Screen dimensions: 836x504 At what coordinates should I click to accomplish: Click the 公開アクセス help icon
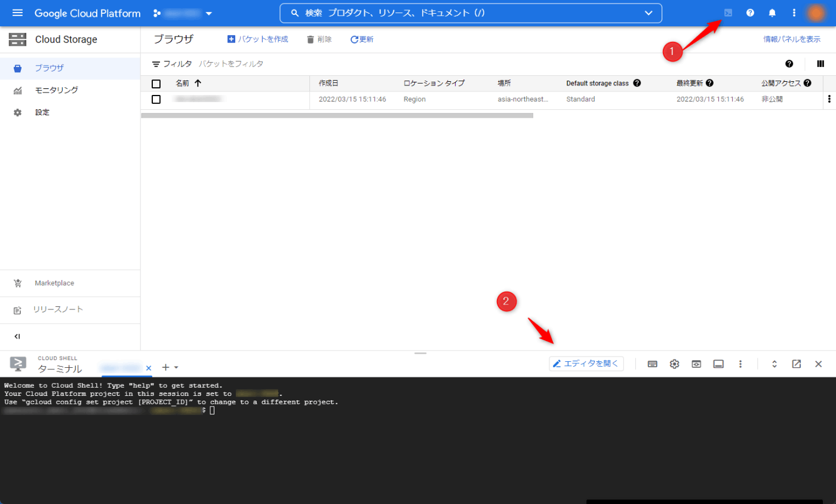(x=807, y=83)
